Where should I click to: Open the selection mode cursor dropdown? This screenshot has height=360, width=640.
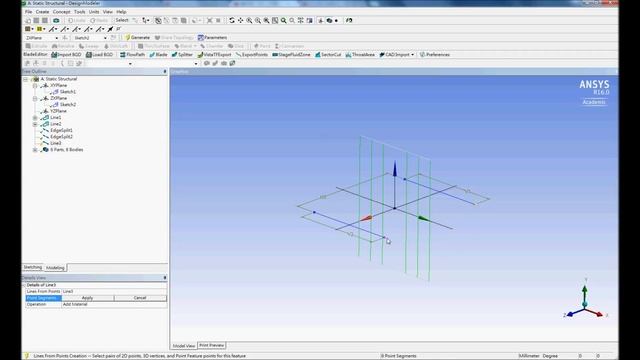click(146, 20)
